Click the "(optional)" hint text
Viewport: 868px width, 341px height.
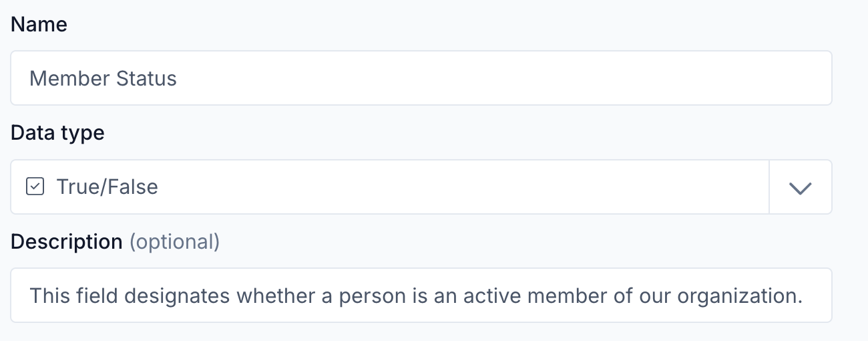pos(174,241)
